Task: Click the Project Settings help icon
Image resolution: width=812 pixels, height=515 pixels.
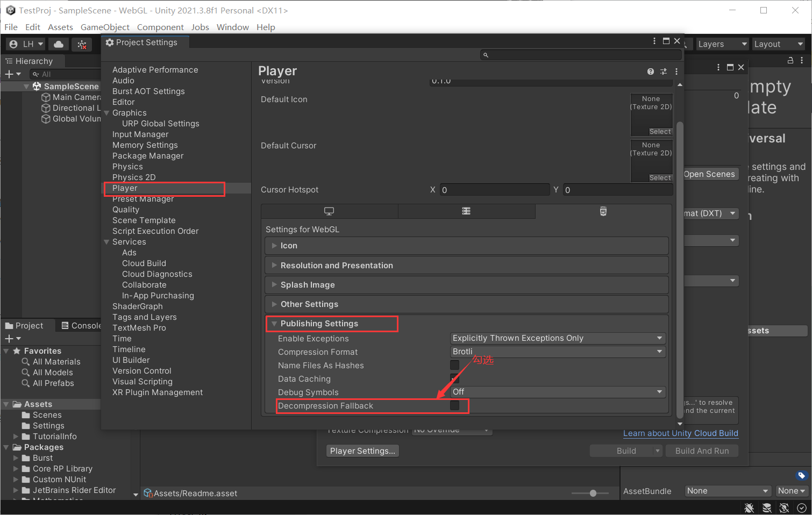Action: click(x=651, y=71)
